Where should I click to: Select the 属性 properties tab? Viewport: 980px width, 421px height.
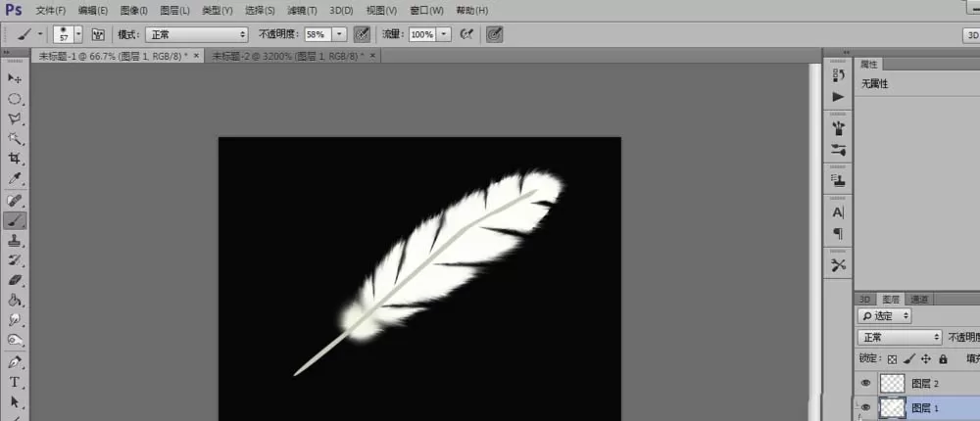pos(868,65)
